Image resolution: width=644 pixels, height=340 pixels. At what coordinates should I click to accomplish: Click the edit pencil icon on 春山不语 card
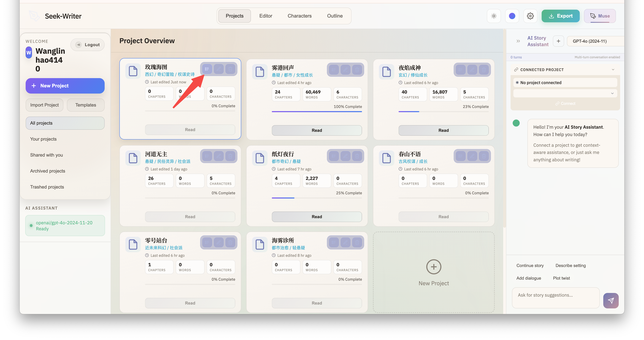472,156
